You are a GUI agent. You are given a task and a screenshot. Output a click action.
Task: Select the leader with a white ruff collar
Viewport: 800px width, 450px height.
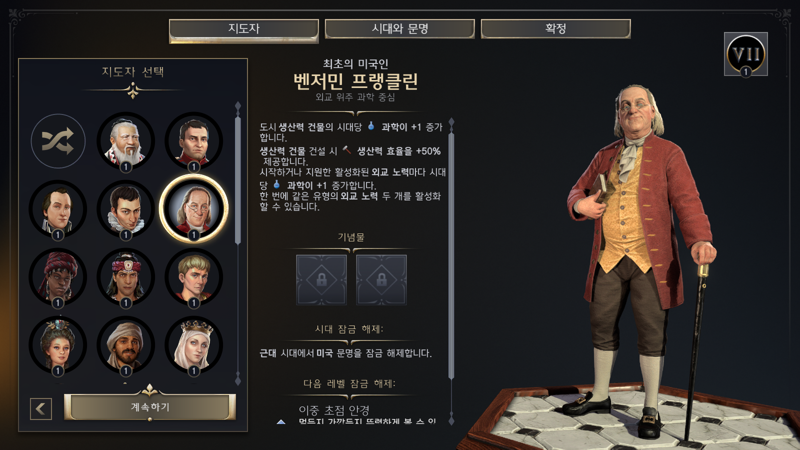(126, 209)
